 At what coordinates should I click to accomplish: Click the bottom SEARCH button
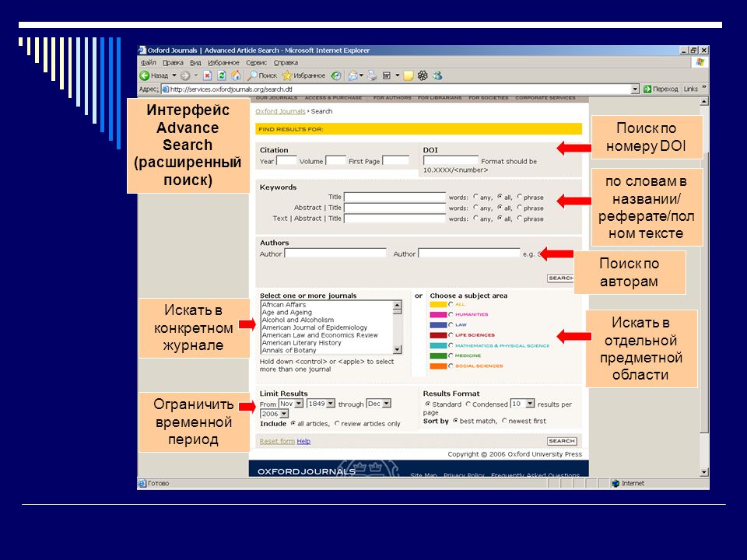[562, 441]
